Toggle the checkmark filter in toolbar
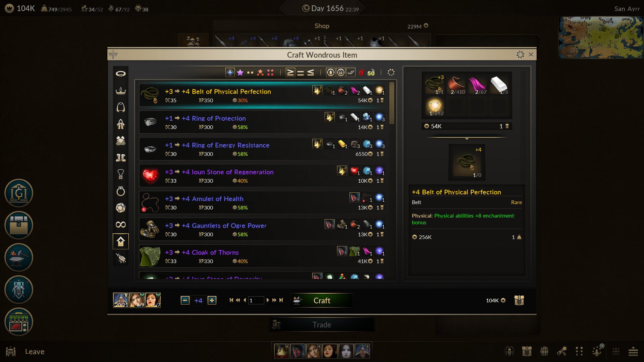This screenshot has width=644, height=362. pos(351,72)
